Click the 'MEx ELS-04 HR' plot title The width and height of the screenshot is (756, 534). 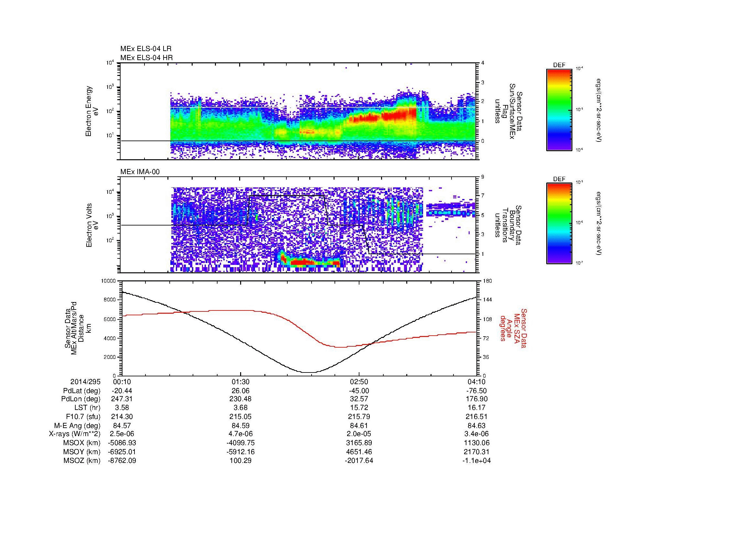click(x=146, y=58)
